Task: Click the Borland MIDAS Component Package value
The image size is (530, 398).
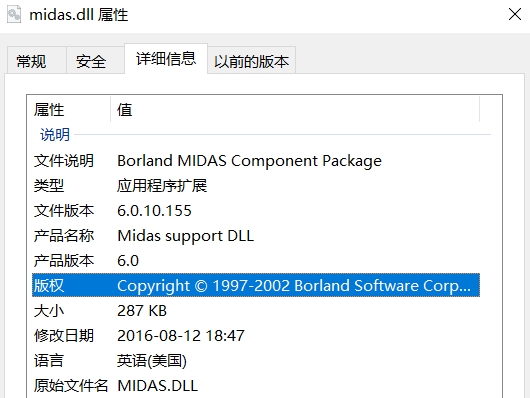Action: click(x=249, y=161)
